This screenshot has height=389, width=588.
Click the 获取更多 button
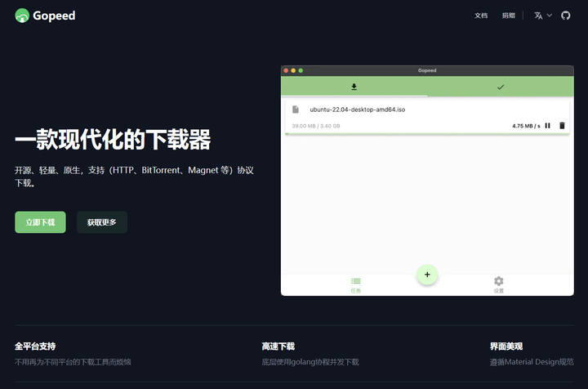102,222
